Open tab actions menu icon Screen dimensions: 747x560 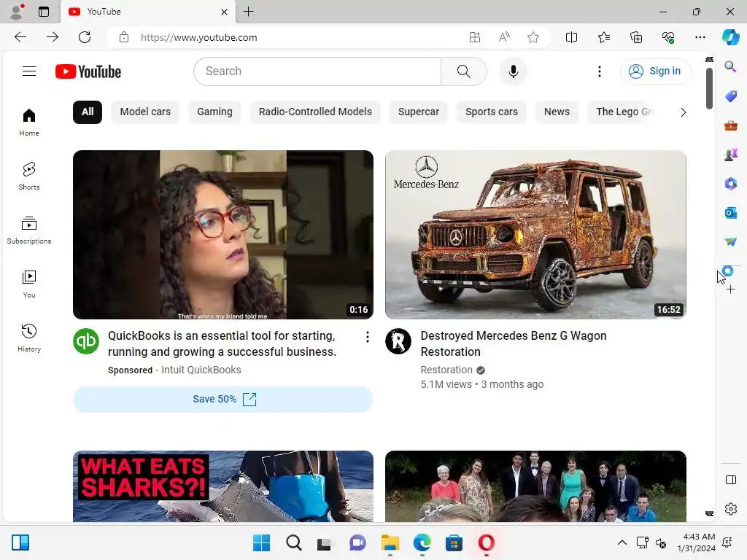(43, 12)
